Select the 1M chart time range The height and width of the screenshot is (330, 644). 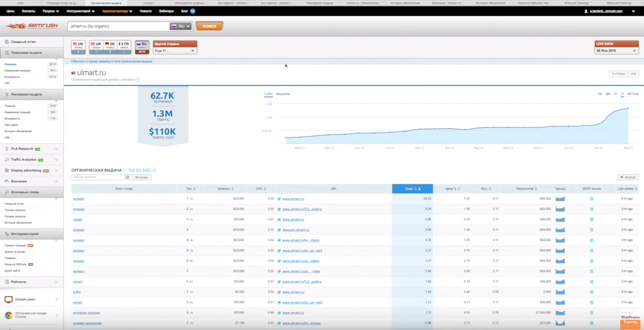pos(599,94)
